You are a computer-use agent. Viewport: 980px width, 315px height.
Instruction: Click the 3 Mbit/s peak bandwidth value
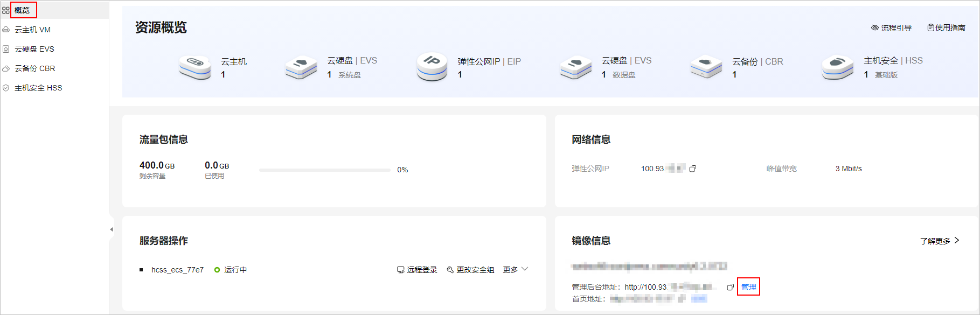pos(849,169)
